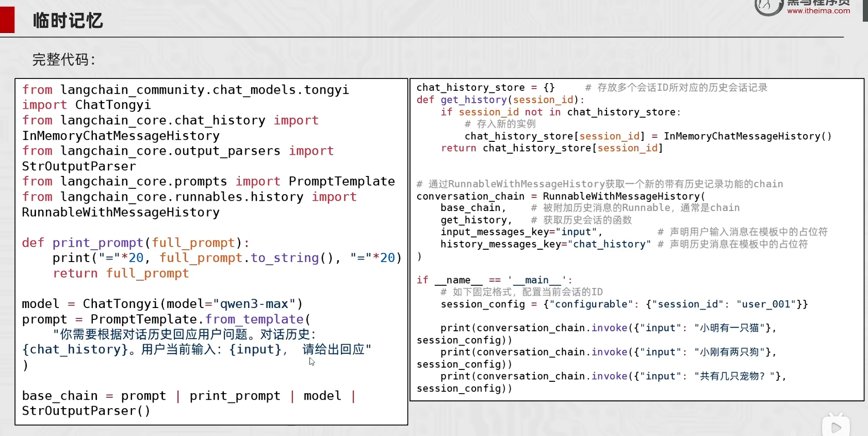The height and width of the screenshot is (436, 868).
Task: Click the langchain_core.chat_history import line
Action: (170, 120)
